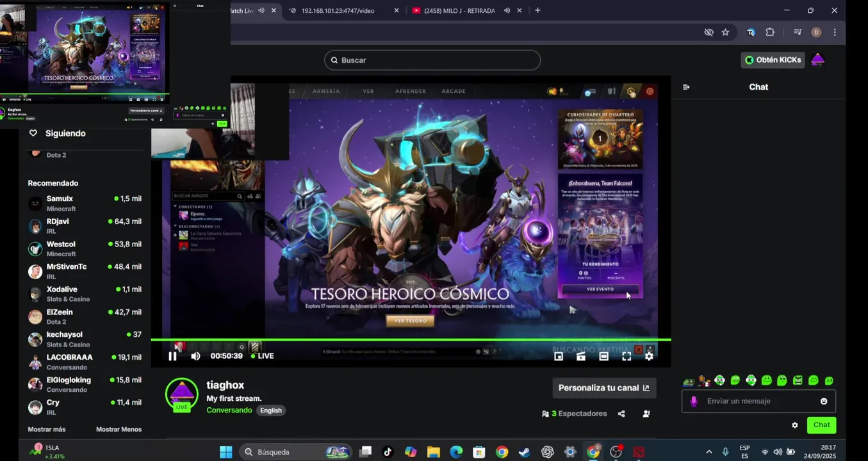
Task: Open LACOBRAAA recommended channel
Action: point(85,362)
